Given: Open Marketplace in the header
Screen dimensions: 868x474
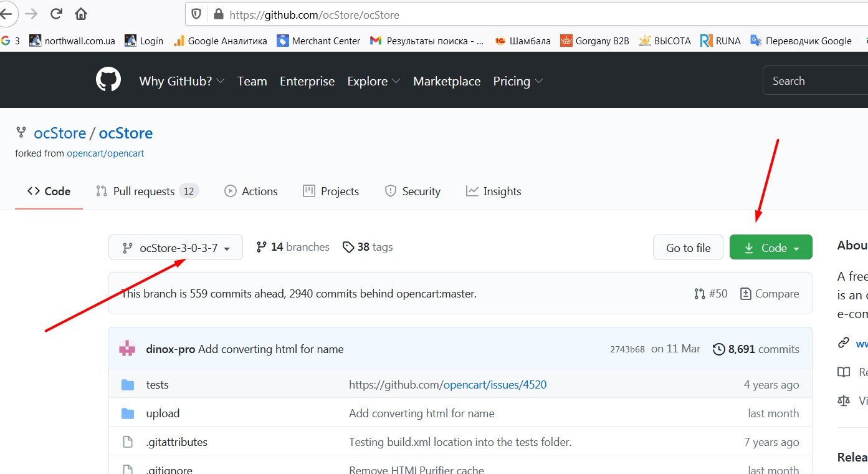Looking at the screenshot, I should pyautogui.click(x=447, y=81).
